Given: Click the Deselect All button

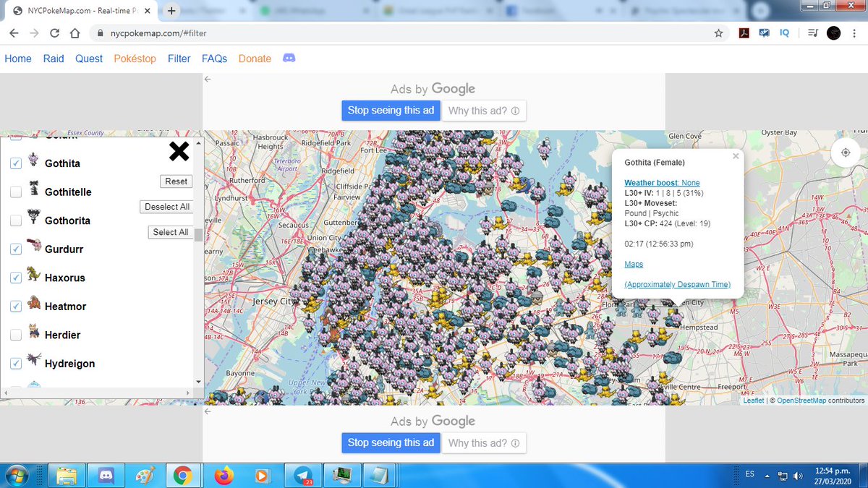Looking at the screenshot, I should coord(167,207).
